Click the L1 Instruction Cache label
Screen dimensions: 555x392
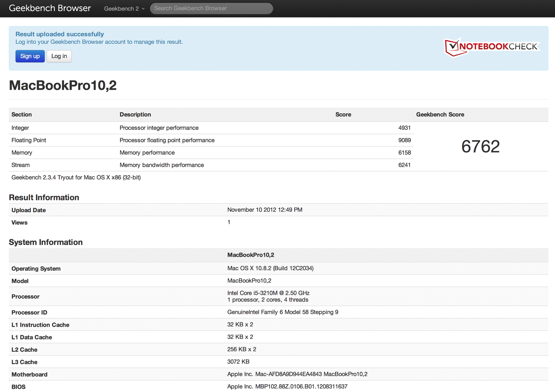[41, 325]
